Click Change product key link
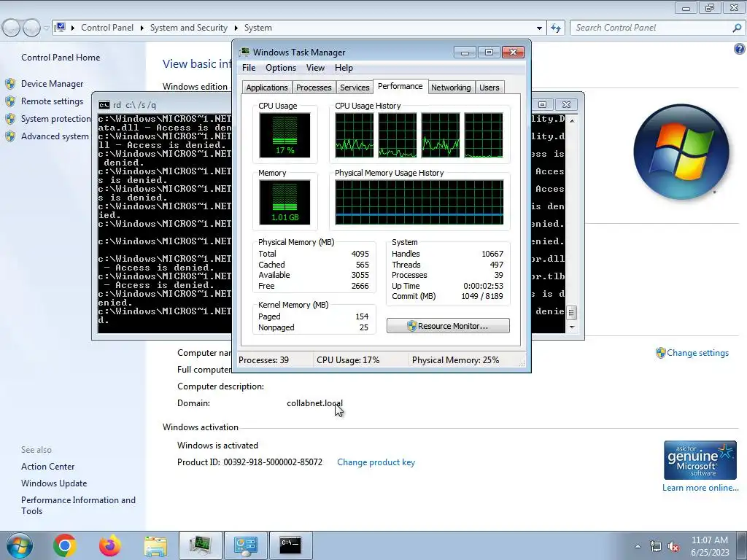 [376, 462]
